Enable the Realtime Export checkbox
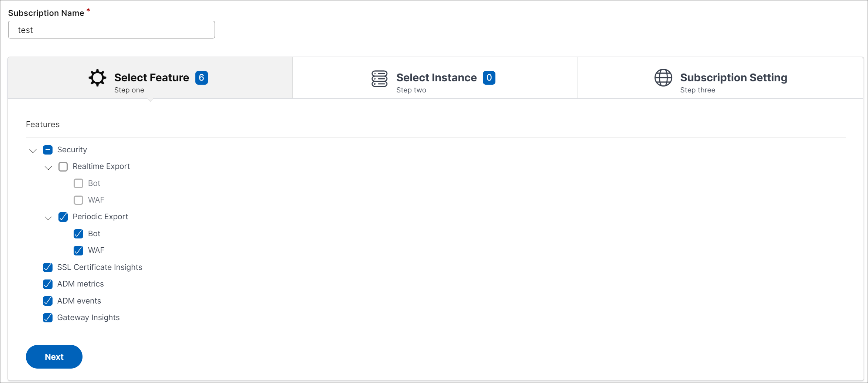The height and width of the screenshot is (383, 868). pyautogui.click(x=63, y=167)
